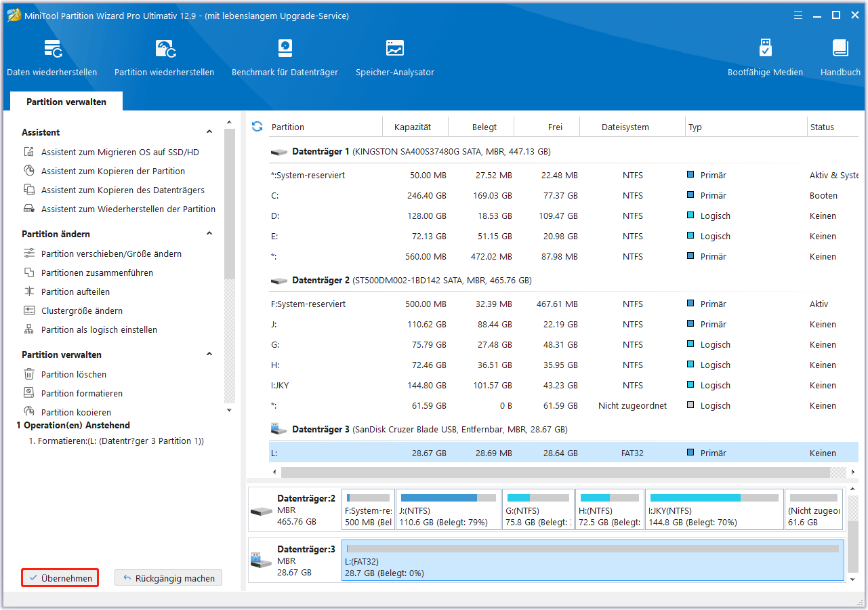Collapse the Partition verwalten section
868x610 pixels.
coord(209,354)
